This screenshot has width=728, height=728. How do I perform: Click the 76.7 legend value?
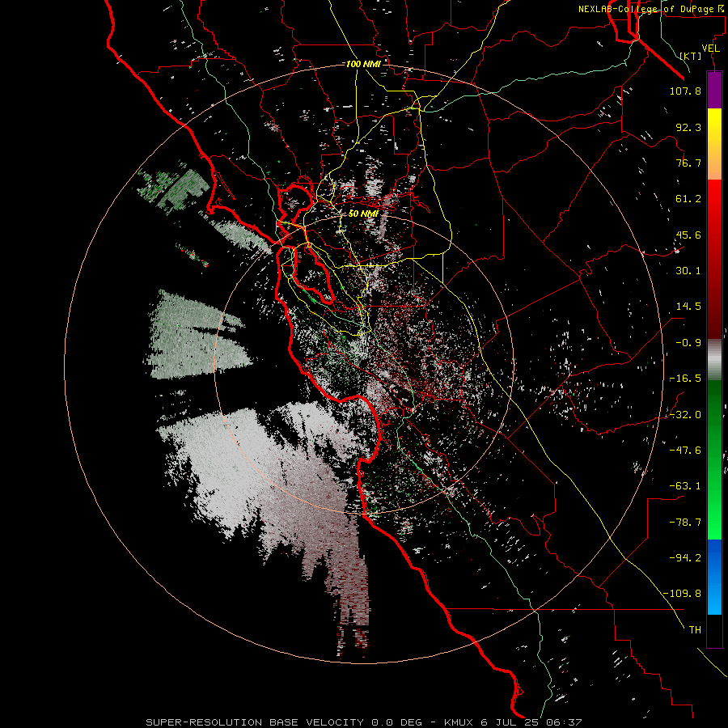click(x=688, y=163)
